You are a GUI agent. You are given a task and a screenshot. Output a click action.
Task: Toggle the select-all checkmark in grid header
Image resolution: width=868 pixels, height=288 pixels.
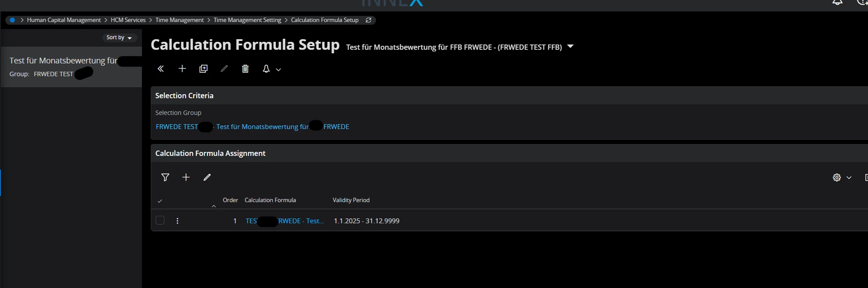click(x=160, y=201)
